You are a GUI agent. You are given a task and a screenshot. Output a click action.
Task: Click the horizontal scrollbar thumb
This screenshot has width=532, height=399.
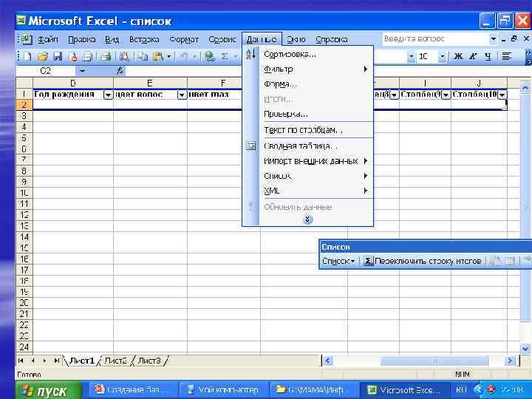pyautogui.click(x=434, y=361)
